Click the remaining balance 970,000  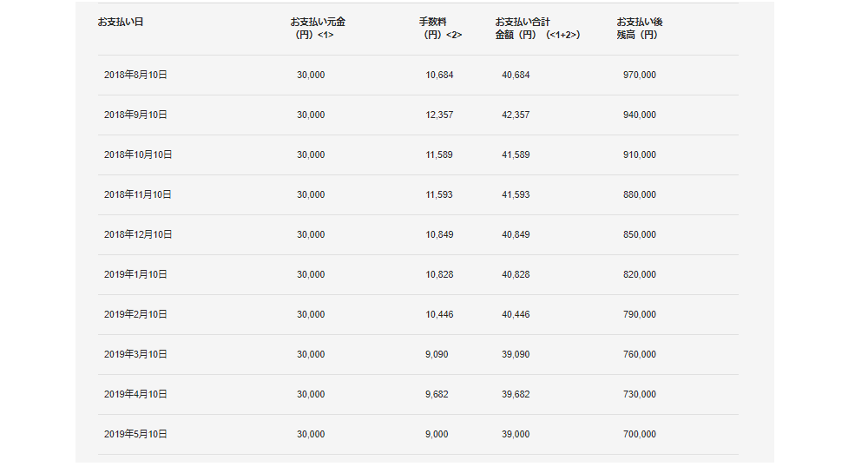(x=640, y=76)
